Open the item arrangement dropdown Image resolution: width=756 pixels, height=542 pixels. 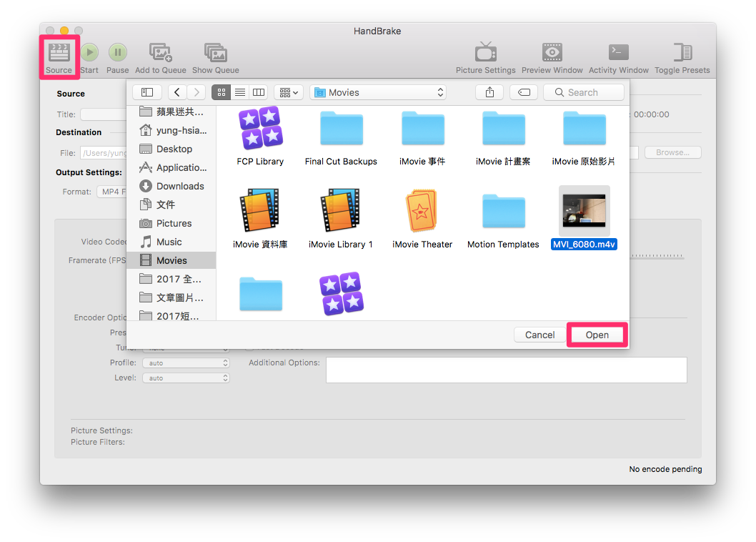click(x=288, y=92)
